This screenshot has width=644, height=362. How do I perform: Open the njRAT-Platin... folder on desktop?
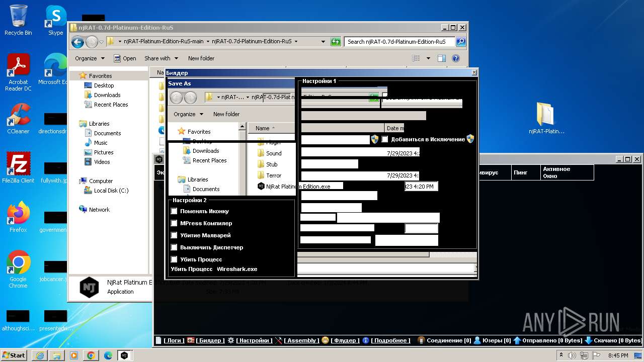tap(546, 119)
